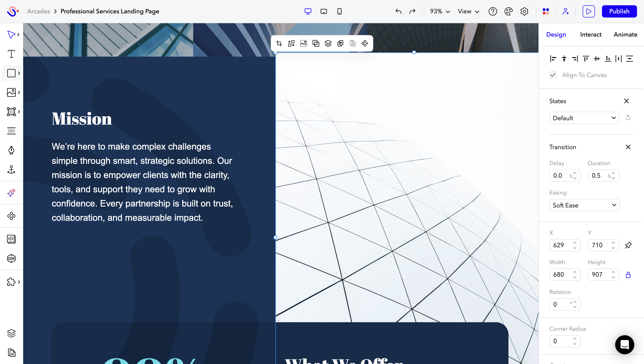Screen dimensions: 644x364
Task: Toggle Align To Canvas checkbox
Action: point(553,75)
